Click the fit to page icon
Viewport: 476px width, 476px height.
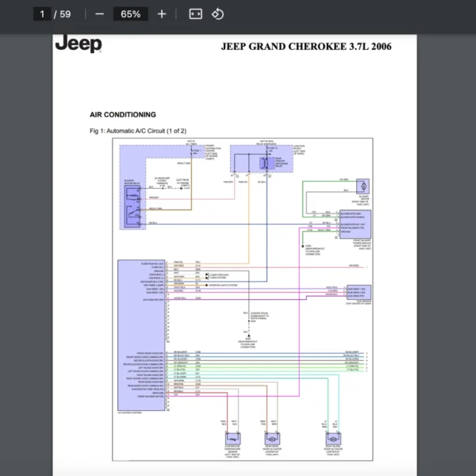click(x=195, y=14)
